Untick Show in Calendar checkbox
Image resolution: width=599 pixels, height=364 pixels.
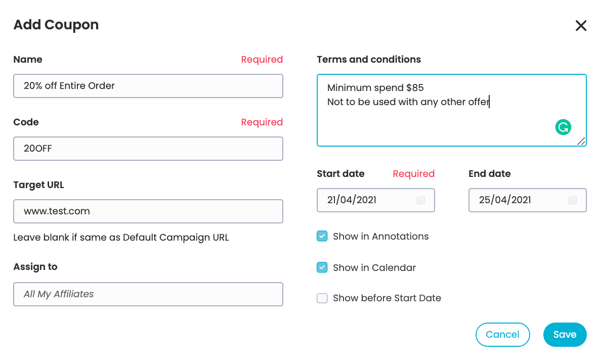pos(322,267)
